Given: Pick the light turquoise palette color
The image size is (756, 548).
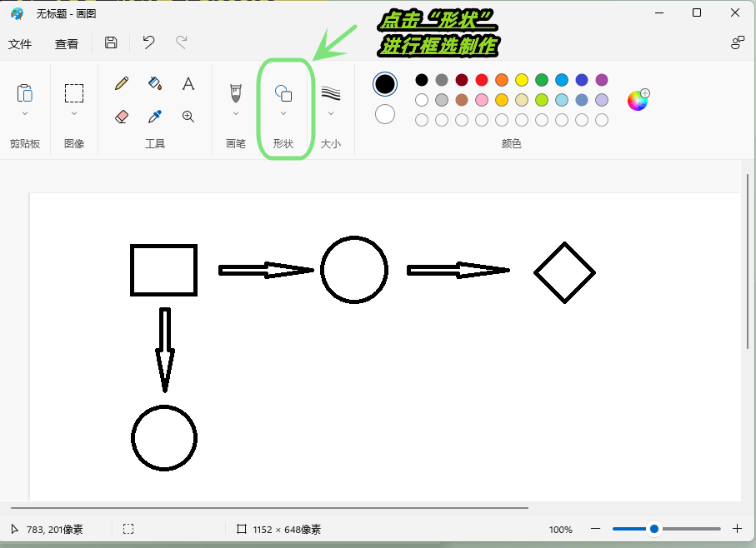Looking at the screenshot, I should pyautogui.click(x=562, y=100).
